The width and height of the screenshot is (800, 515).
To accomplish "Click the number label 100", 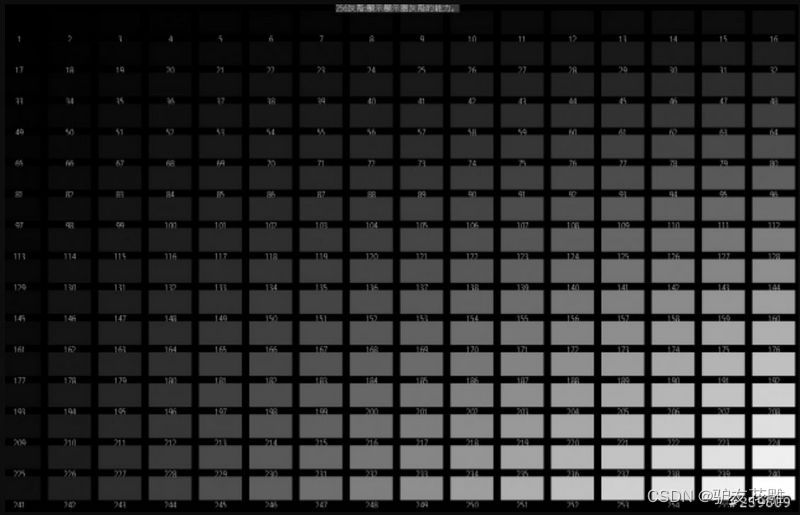I will (170, 225).
